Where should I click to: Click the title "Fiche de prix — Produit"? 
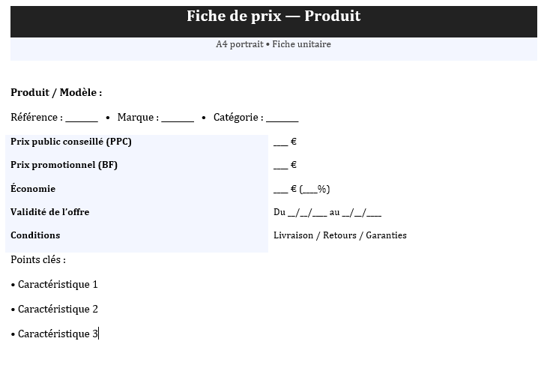(273, 16)
